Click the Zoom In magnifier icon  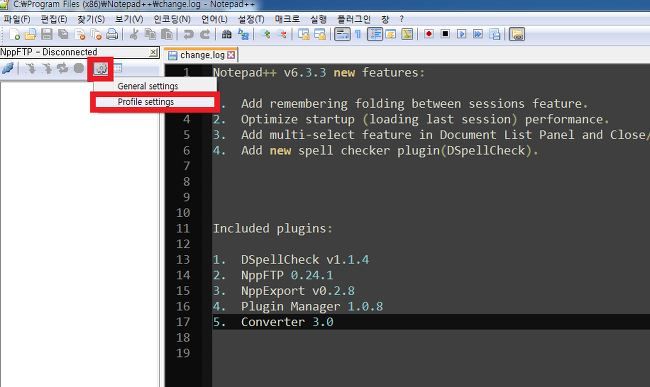265,34
